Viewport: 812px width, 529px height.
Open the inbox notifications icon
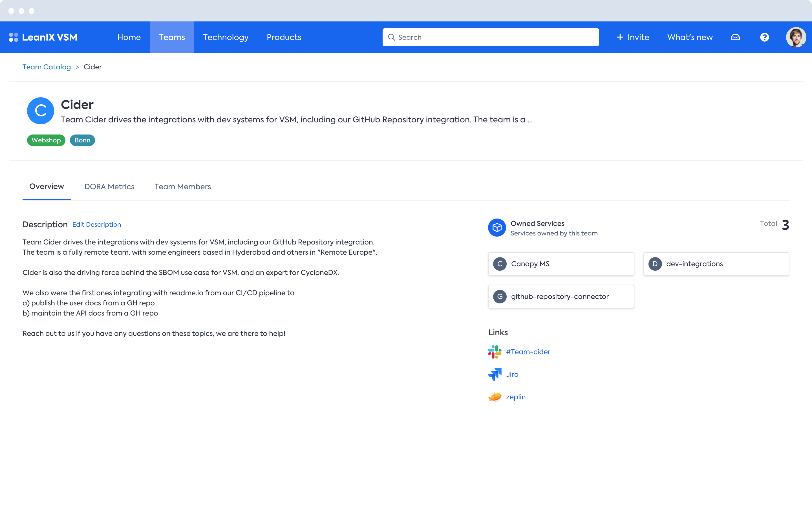click(735, 37)
